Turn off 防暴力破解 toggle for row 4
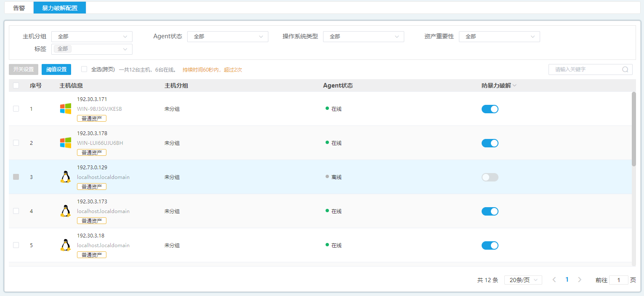 coord(490,211)
